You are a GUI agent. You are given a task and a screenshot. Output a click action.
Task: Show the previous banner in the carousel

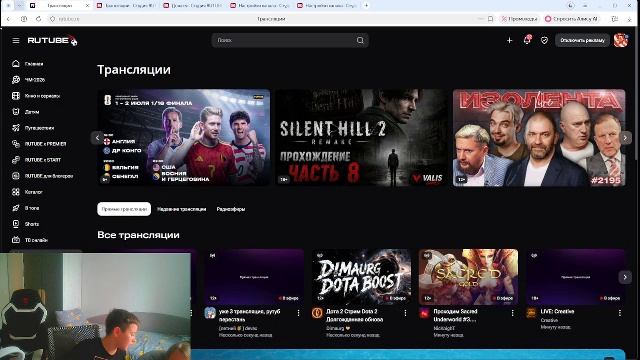coord(97,138)
